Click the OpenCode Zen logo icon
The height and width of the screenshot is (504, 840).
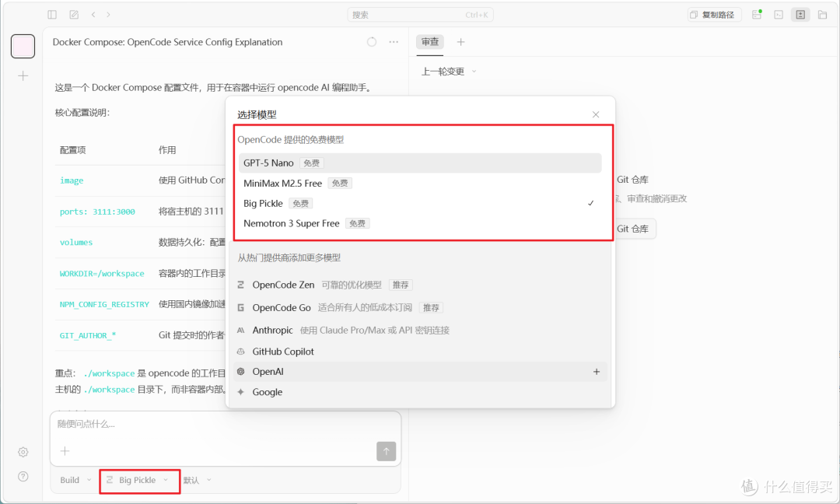point(240,285)
